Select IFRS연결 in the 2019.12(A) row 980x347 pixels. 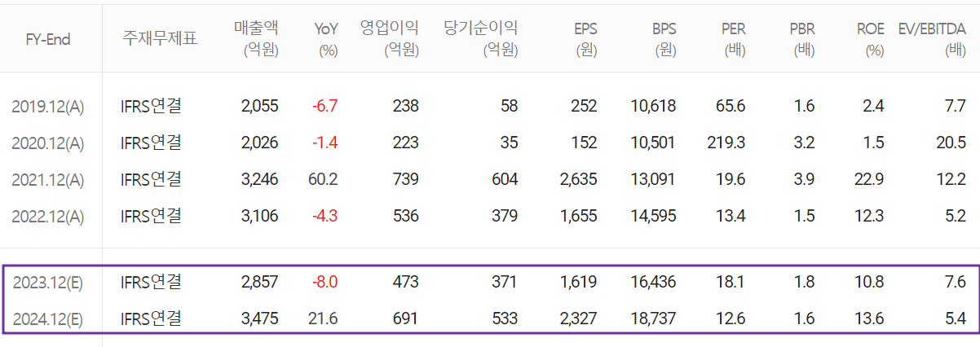tap(151, 105)
